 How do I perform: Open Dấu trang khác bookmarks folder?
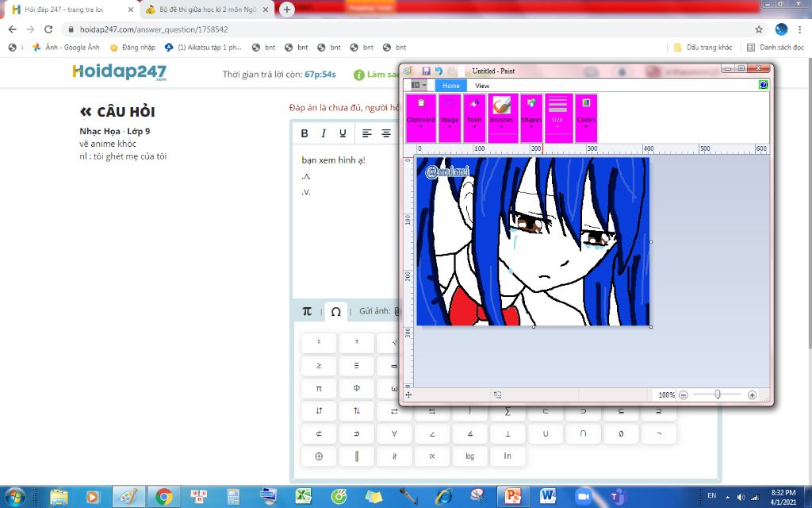(703, 47)
